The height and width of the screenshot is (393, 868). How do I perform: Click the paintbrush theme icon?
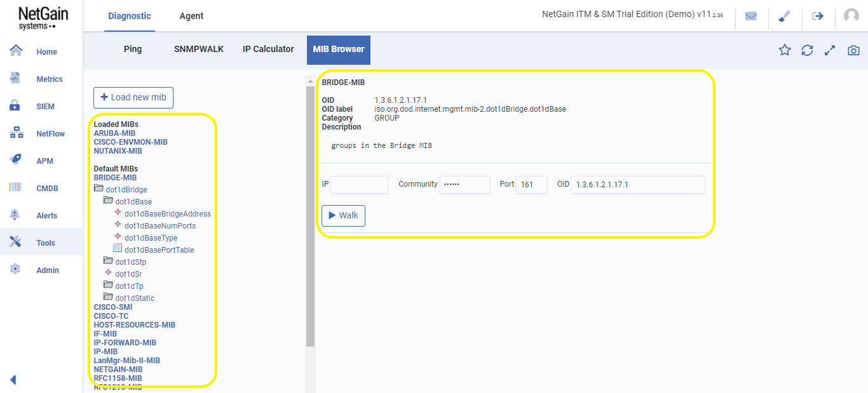click(785, 16)
